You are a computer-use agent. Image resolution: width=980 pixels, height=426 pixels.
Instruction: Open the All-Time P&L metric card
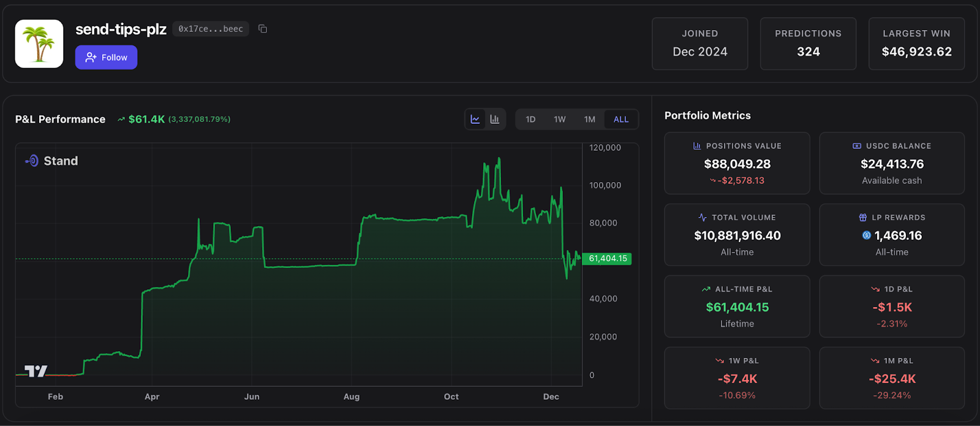pyautogui.click(x=737, y=306)
